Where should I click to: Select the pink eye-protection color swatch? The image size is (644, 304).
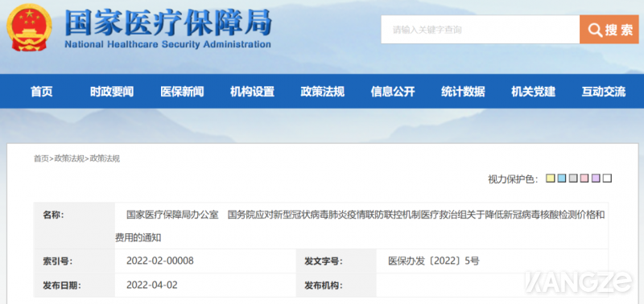pos(584,179)
